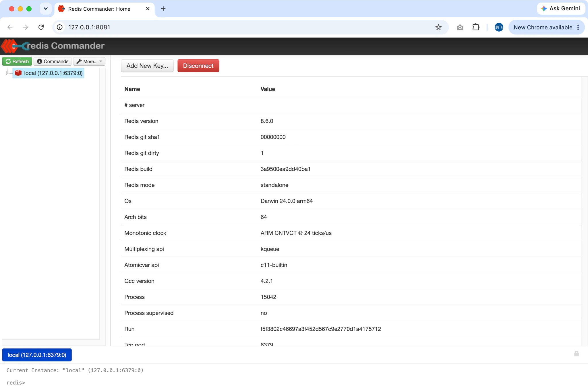Open a new tab with the plus icon
Viewport: 588px width, 389px height.
point(163,9)
